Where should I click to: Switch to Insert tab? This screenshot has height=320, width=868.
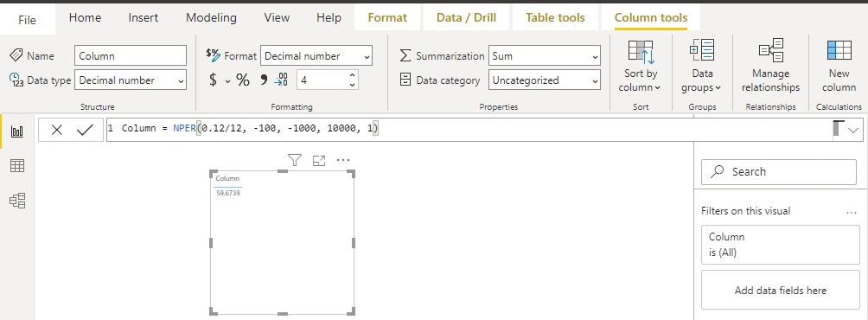coord(144,17)
